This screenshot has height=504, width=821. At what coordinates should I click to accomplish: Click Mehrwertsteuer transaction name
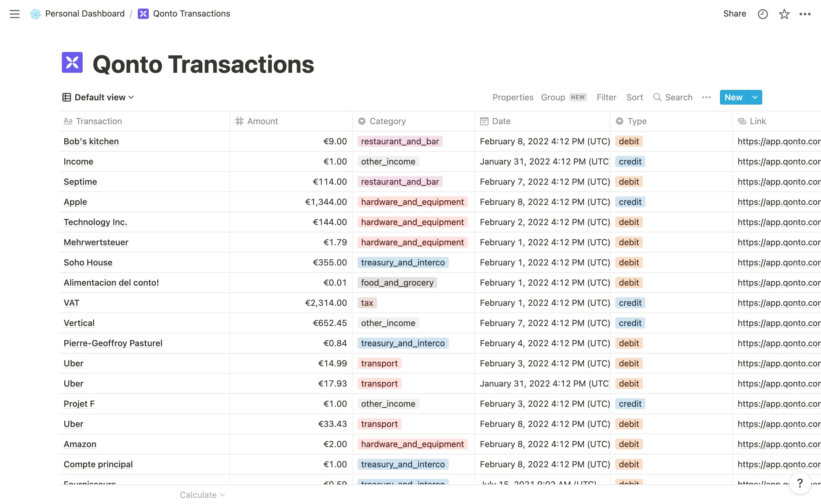96,242
